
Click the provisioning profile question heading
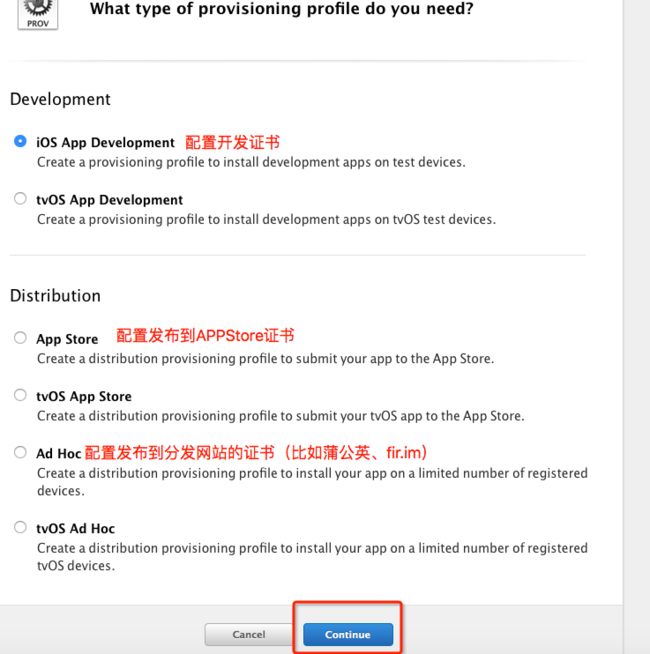(282, 8)
